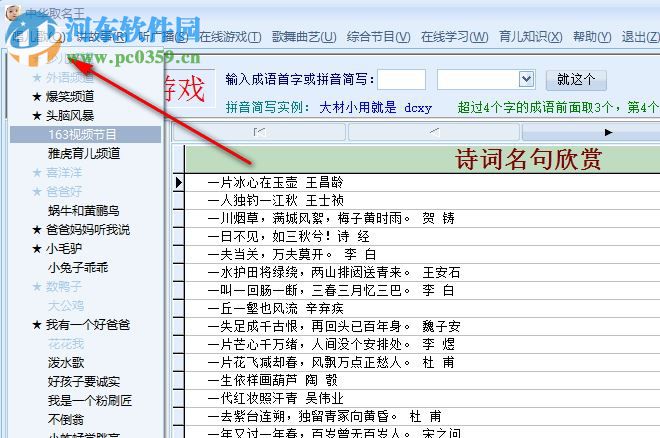Select the highlighted 163视频节目 entry
The image size is (660, 438).
85,134
